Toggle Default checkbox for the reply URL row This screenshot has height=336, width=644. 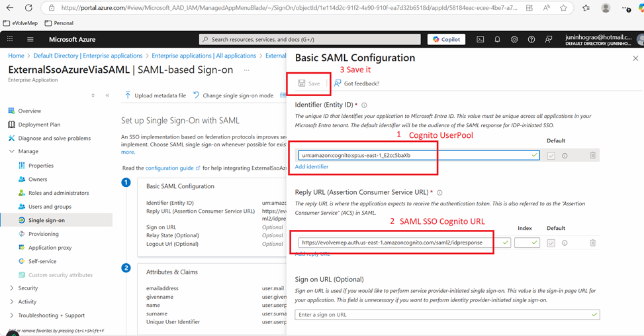click(551, 243)
